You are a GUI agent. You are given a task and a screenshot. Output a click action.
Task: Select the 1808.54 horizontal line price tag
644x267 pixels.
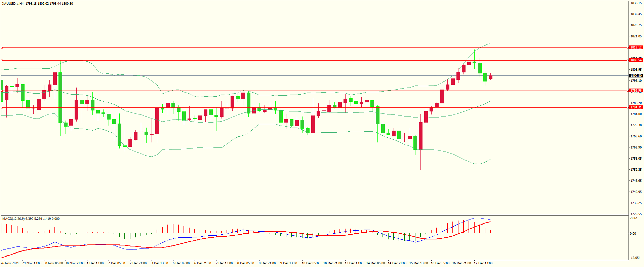point(636,60)
